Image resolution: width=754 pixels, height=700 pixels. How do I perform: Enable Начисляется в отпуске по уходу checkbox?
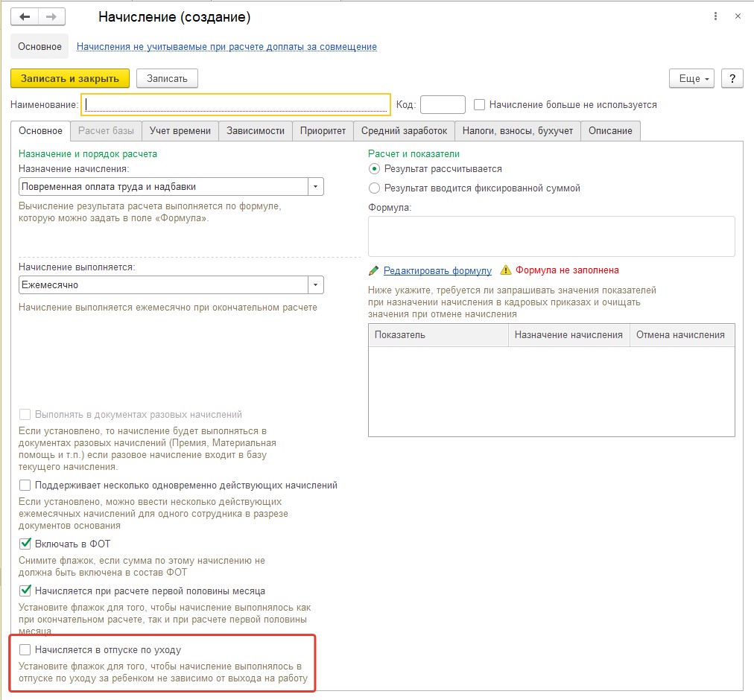pyautogui.click(x=25, y=650)
